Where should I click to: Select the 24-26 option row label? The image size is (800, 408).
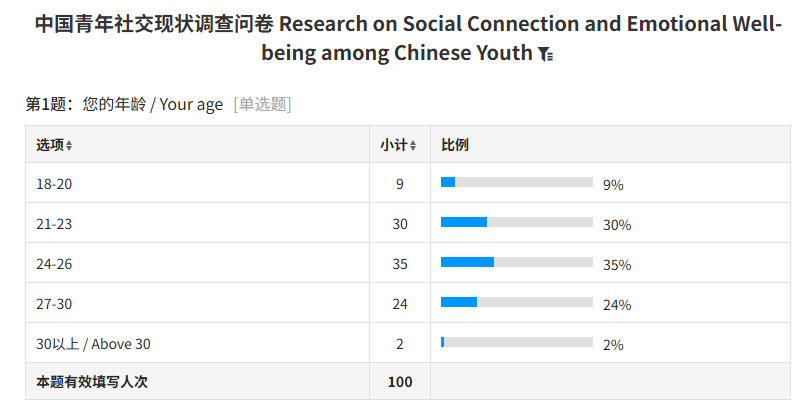coord(54,264)
